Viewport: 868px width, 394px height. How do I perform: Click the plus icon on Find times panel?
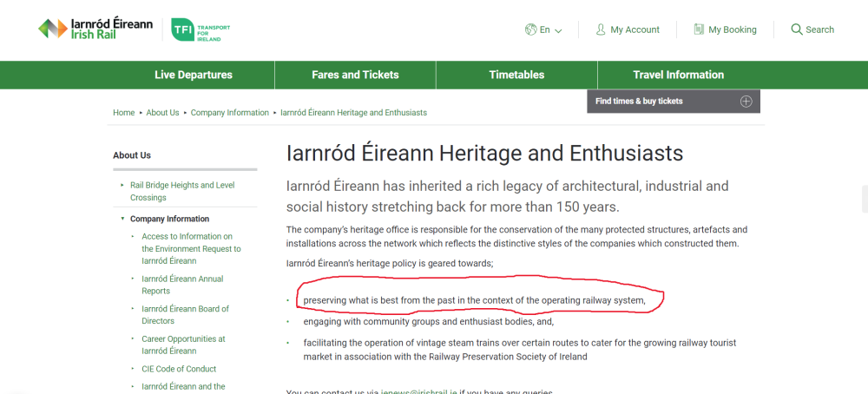[x=746, y=102]
